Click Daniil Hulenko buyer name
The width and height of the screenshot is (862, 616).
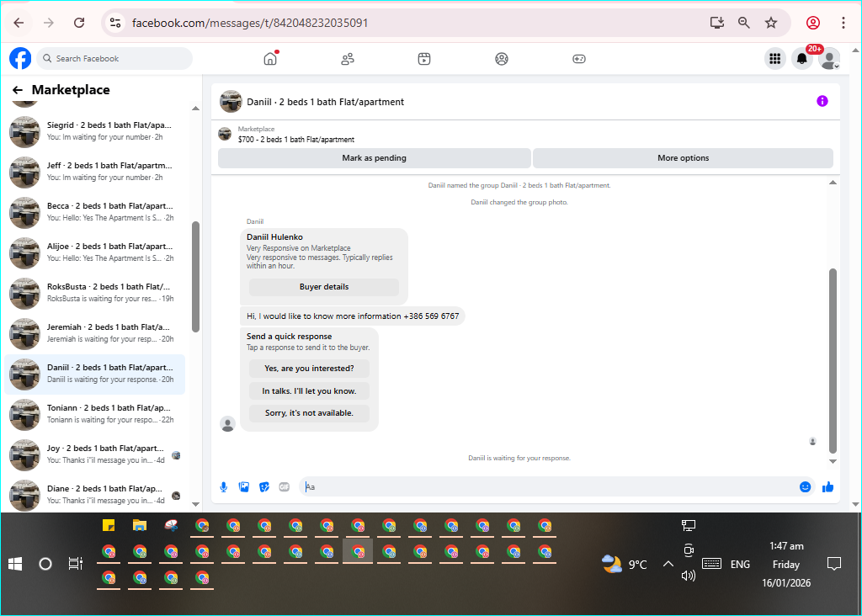(274, 236)
